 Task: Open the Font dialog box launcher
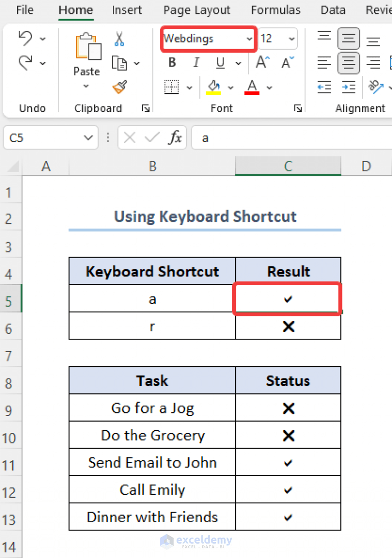(x=298, y=108)
